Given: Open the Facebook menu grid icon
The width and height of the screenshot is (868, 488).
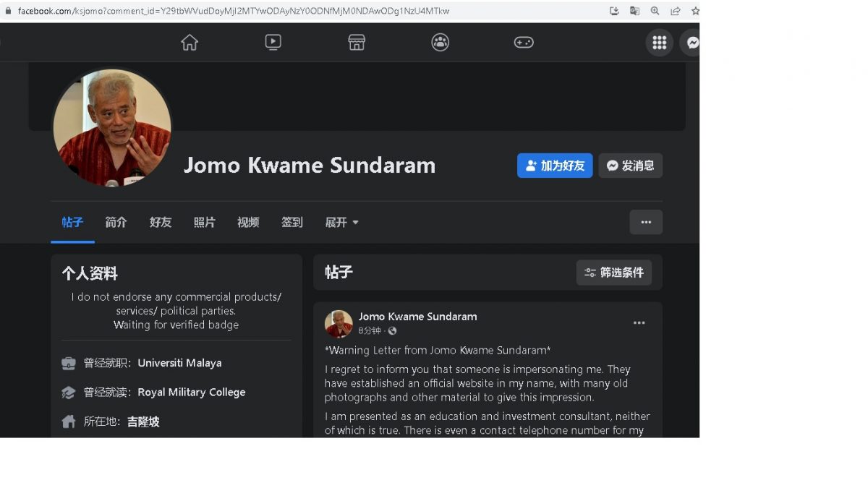Looking at the screenshot, I should coord(659,43).
